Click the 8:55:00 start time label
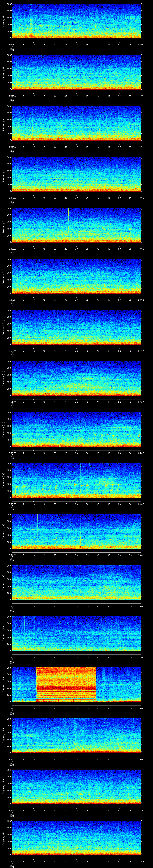The width and height of the screenshot is (153, 868). pos(12,606)
